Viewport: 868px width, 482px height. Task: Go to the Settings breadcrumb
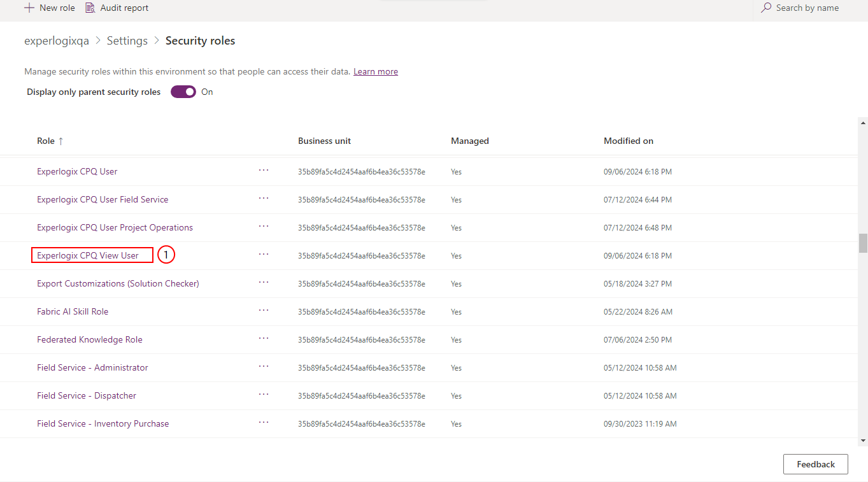(x=127, y=41)
